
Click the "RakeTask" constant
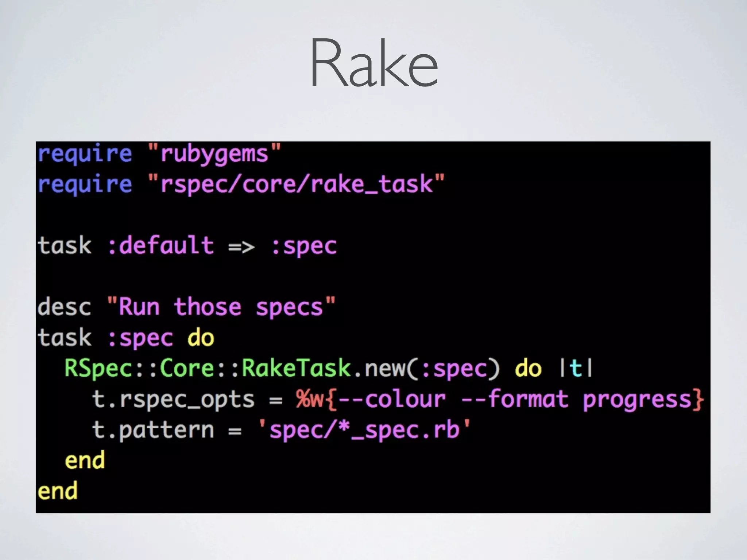(x=297, y=367)
